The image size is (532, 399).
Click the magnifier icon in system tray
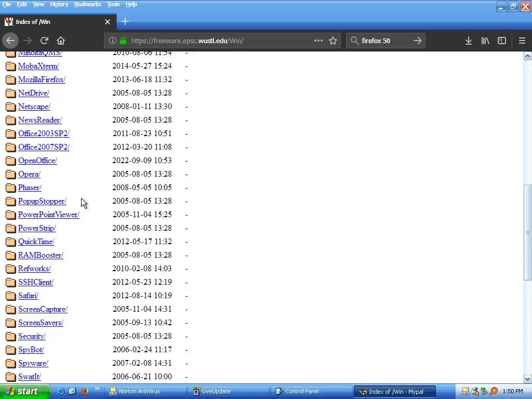494,391
